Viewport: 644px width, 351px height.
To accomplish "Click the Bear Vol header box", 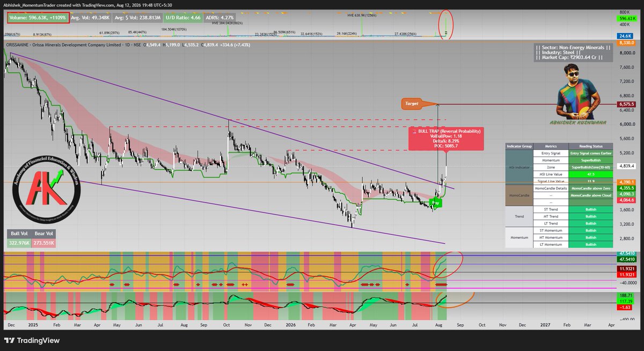I will [43, 234].
